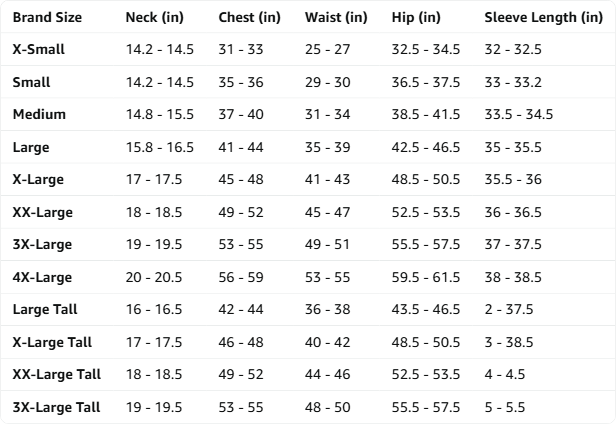616x424 pixels.
Task: Select hip value 36.5 - 37.5
Action: [425, 82]
